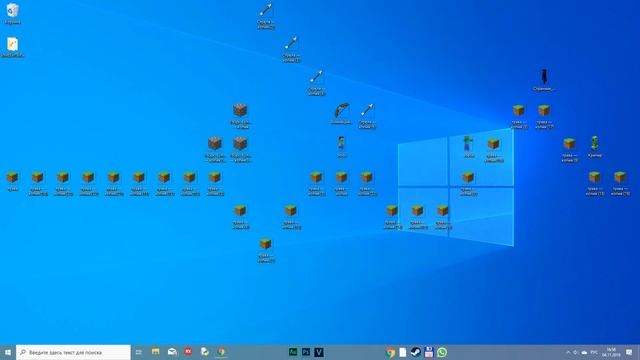
Task: Select the grass block left of the Creeper
Action: coord(569,149)
